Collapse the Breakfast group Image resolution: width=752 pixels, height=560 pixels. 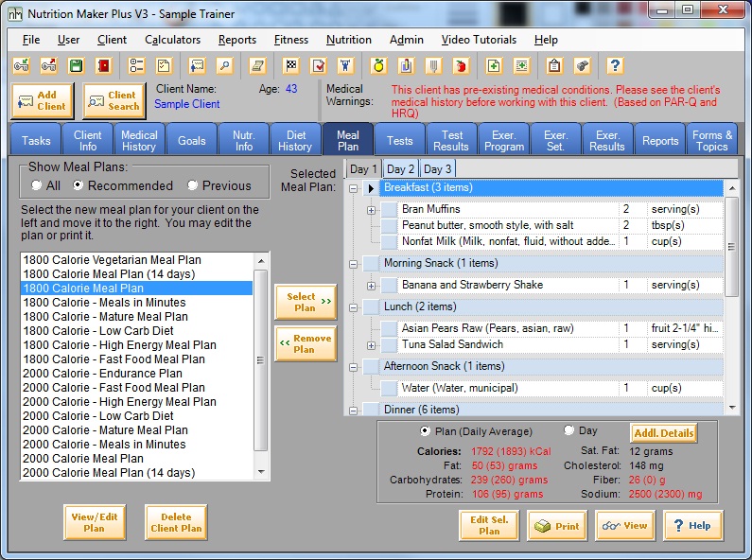(x=354, y=188)
